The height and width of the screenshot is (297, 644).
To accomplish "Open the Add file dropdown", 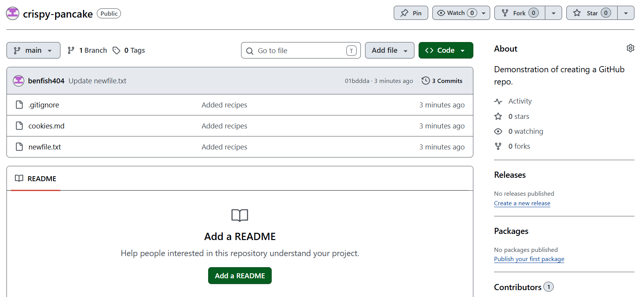I will (390, 50).
